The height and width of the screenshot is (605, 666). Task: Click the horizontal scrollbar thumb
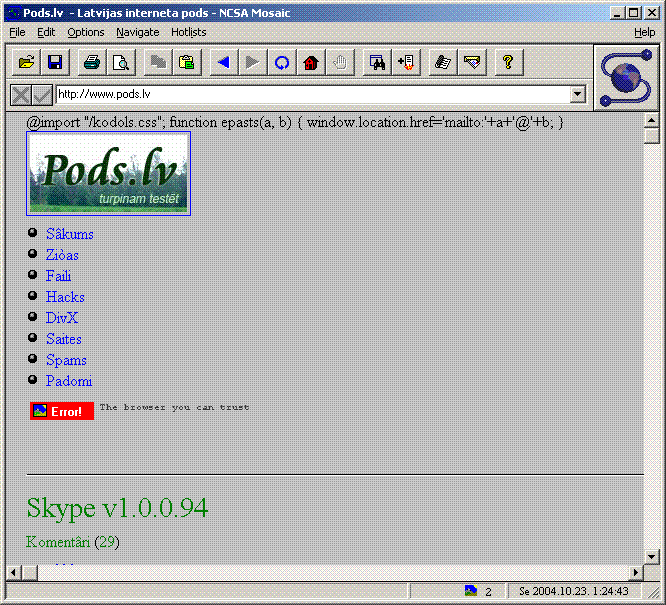[29, 572]
